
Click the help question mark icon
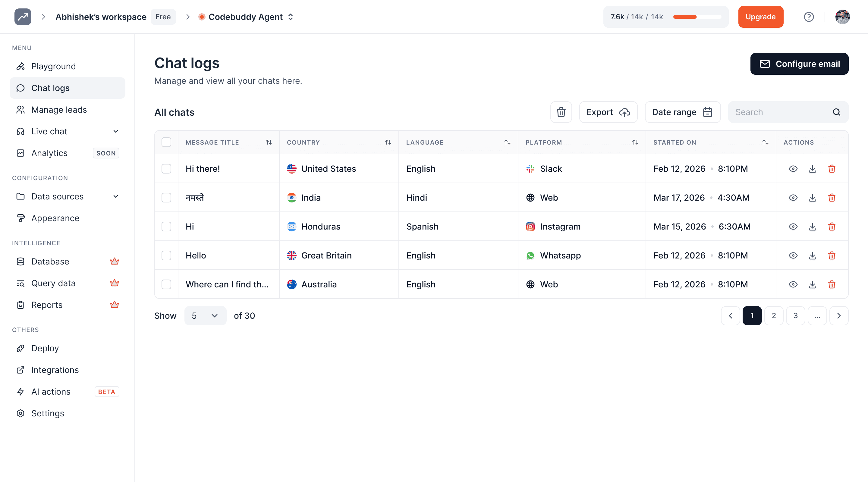click(x=808, y=17)
